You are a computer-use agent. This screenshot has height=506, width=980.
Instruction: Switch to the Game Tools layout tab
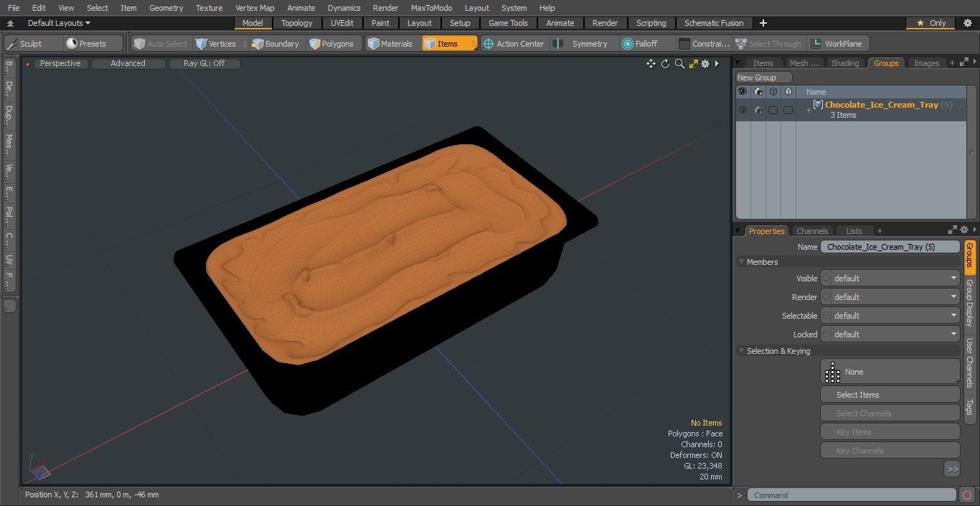(508, 23)
